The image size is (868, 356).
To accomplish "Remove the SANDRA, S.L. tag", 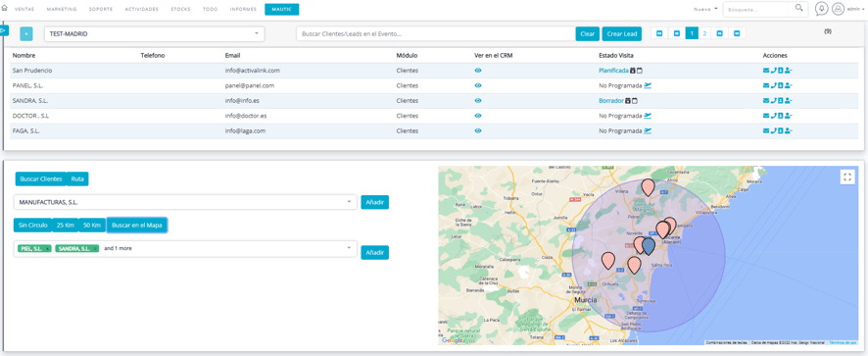I will coord(95,248).
